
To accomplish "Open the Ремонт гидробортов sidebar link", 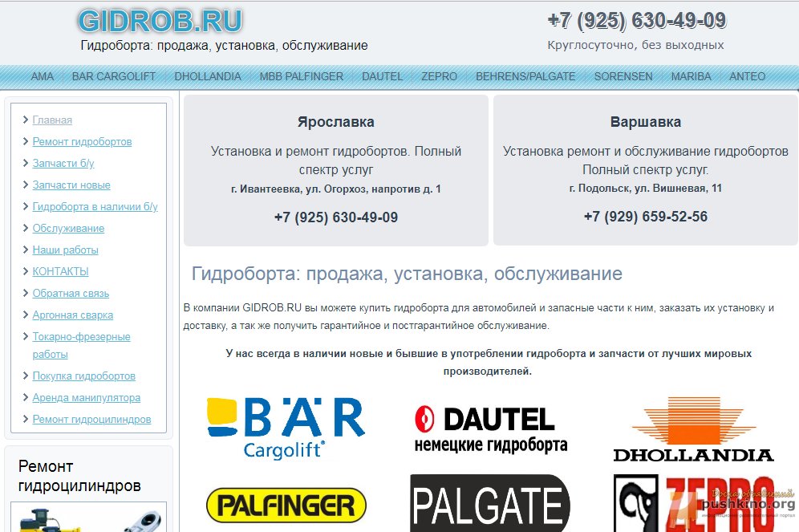I will [x=82, y=141].
